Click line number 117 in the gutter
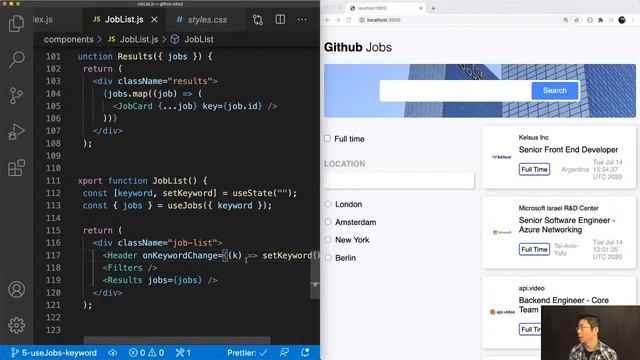 [x=53, y=256]
